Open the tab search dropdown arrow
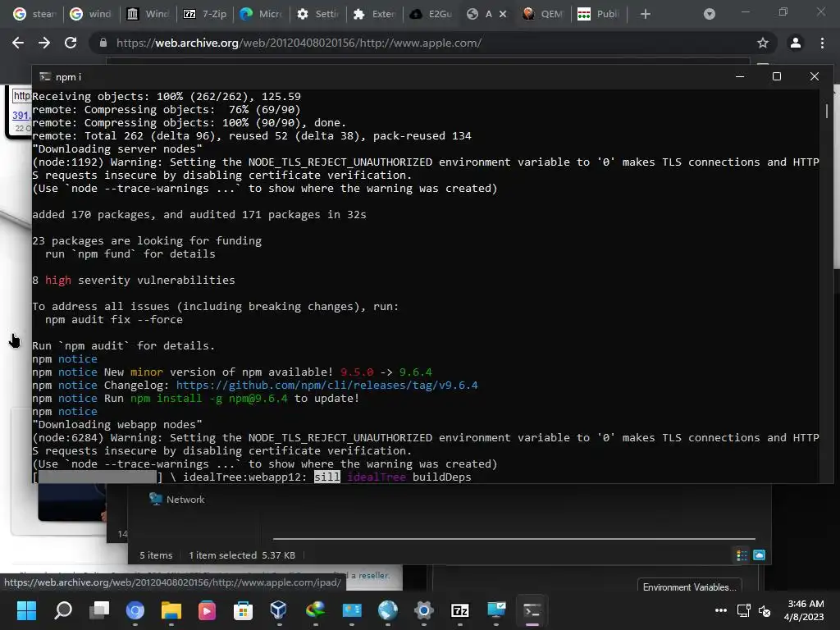The width and height of the screenshot is (840, 630). point(710,15)
